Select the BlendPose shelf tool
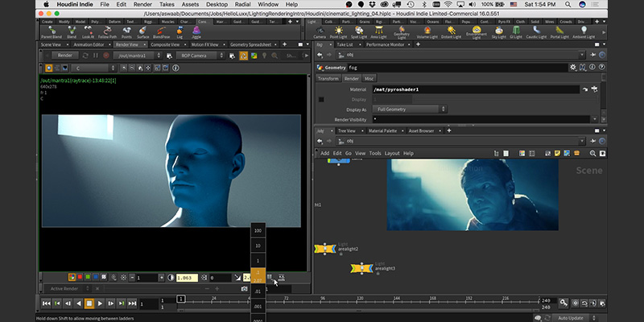The width and height of the screenshot is (644, 322). (x=162, y=32)
